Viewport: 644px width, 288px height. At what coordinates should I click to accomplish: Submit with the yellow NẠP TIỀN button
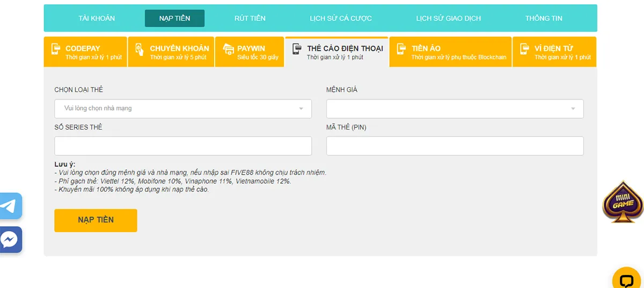96,220
